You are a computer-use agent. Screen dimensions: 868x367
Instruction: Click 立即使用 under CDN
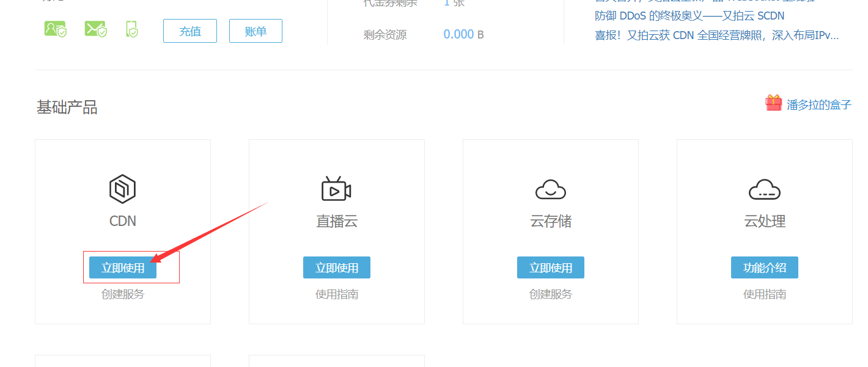123,267
